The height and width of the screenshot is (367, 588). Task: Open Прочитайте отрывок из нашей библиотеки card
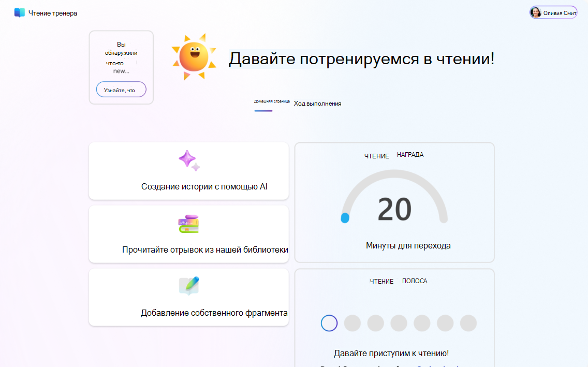[x=188, y=234]
